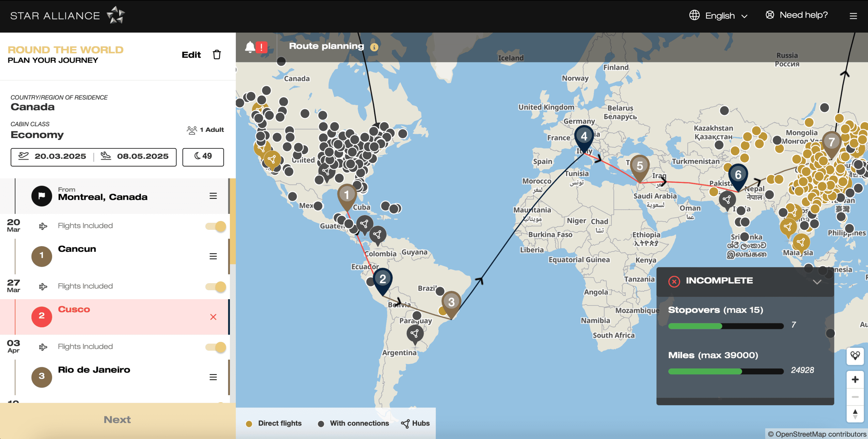Reset map bearing with compass
This screenshot has width=868, height=439.
point(855,414)
